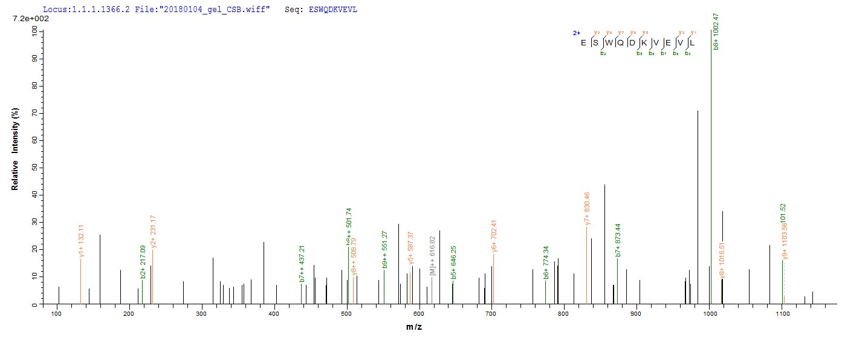Click the y1+ 132.11 ion label

coord(82,241)
